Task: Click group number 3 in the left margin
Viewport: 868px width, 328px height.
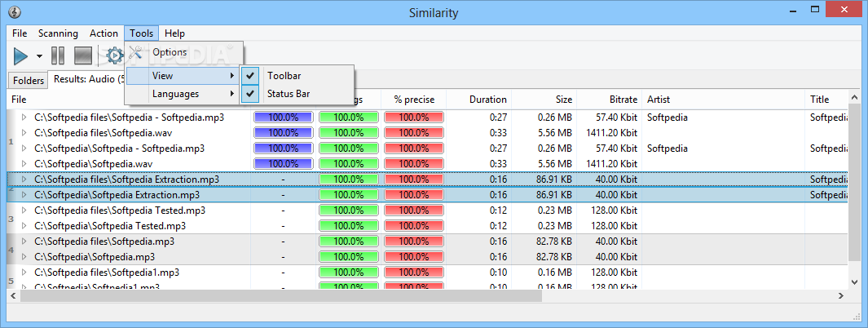Action: (11, 219)
